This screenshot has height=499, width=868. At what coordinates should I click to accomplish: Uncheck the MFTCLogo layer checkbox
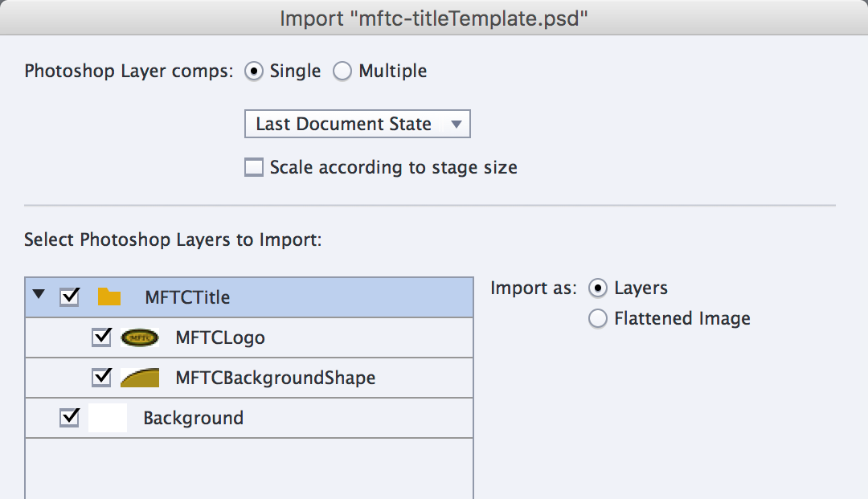point(101,337)
